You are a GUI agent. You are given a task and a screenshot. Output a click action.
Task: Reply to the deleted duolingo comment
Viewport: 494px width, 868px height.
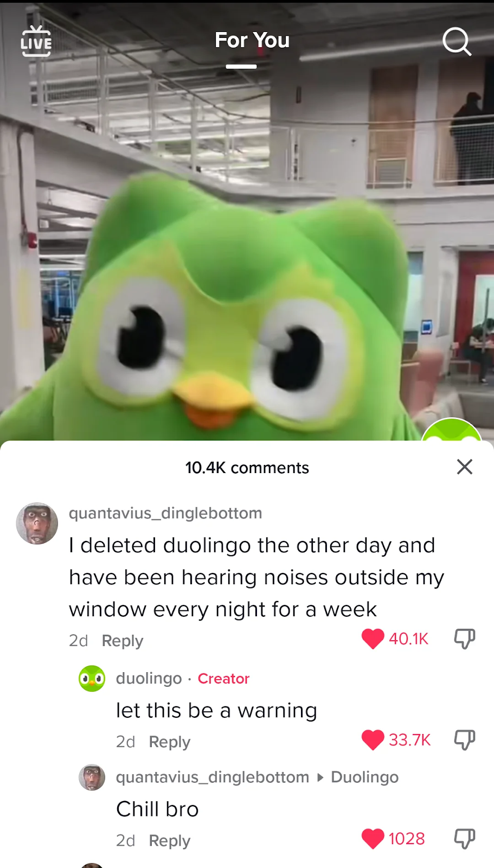point(123,641)
